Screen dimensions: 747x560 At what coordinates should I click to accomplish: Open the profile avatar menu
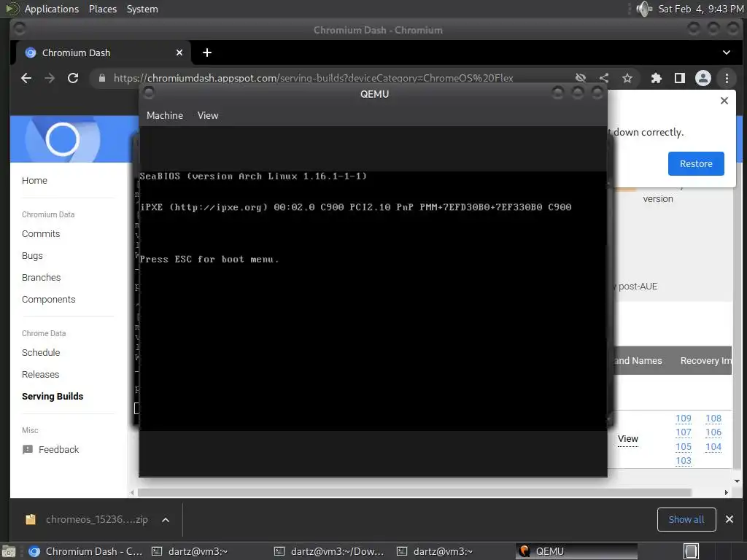tap(703, 78)
